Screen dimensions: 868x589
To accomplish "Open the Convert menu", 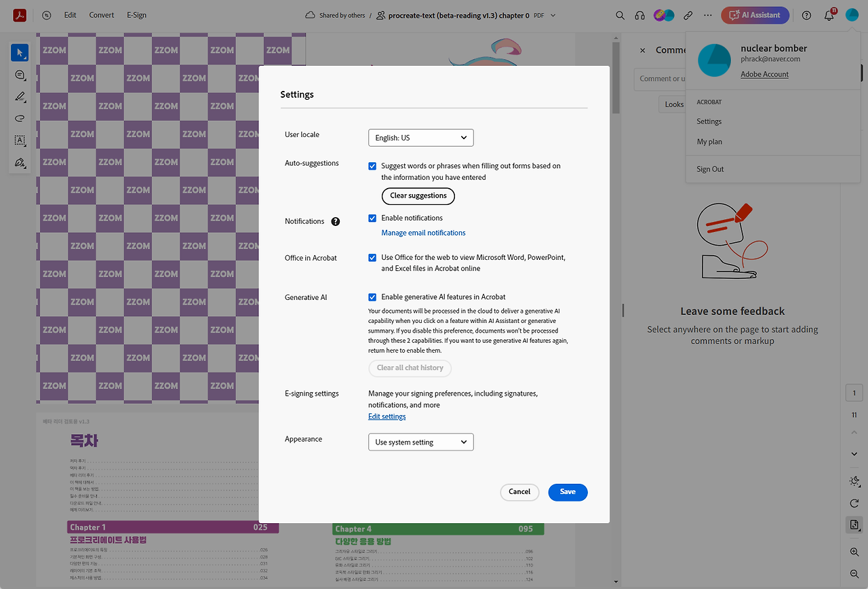I will [x=102, y=15].
